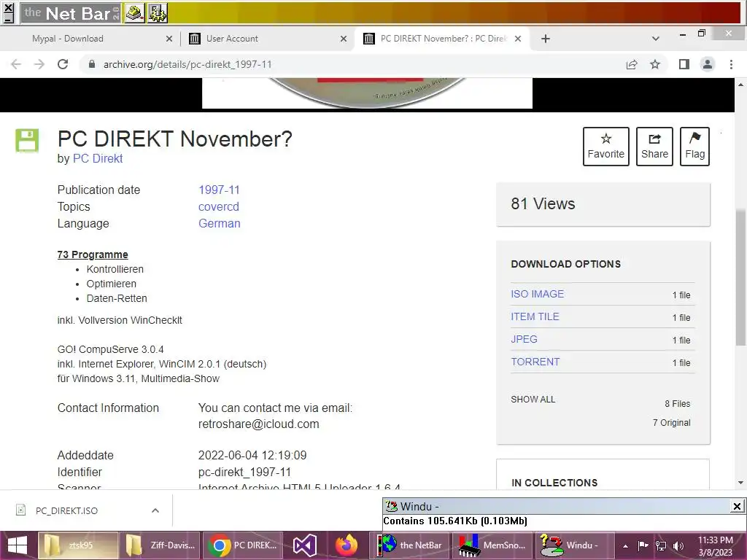Open the ztsk95 folder in taskbar
This screenshot has width=747, height=560.
[x=77, y=545]
